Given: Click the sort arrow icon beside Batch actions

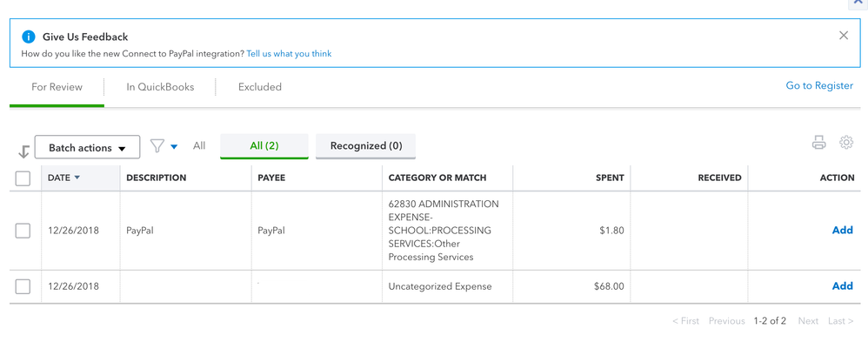Looking at the screenshot, I should point(23,151).
